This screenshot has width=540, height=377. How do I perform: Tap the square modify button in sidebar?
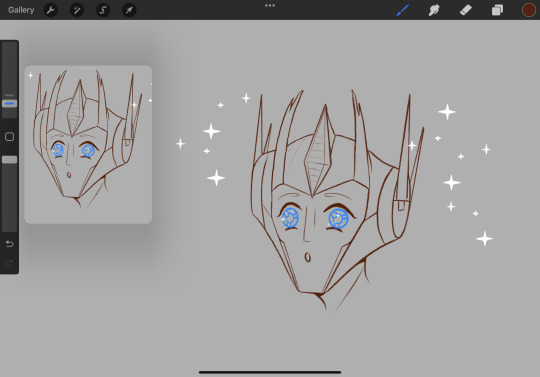tap(9, 137)
